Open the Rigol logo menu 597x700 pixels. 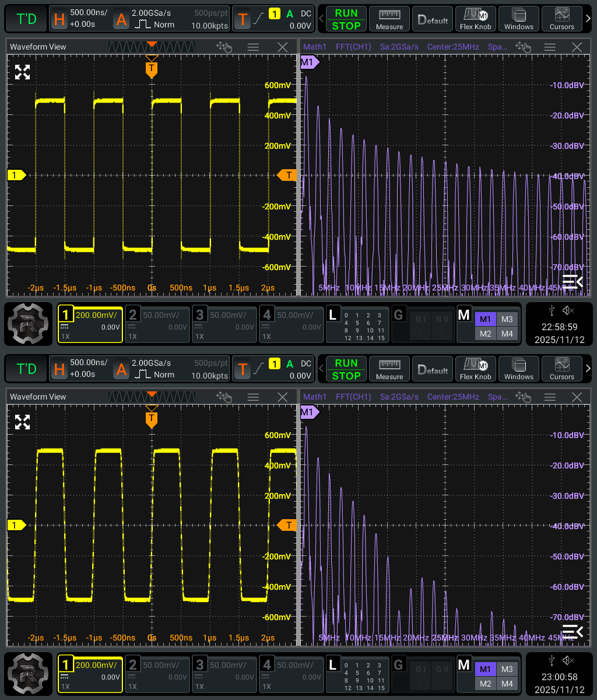tap(27, 324)
